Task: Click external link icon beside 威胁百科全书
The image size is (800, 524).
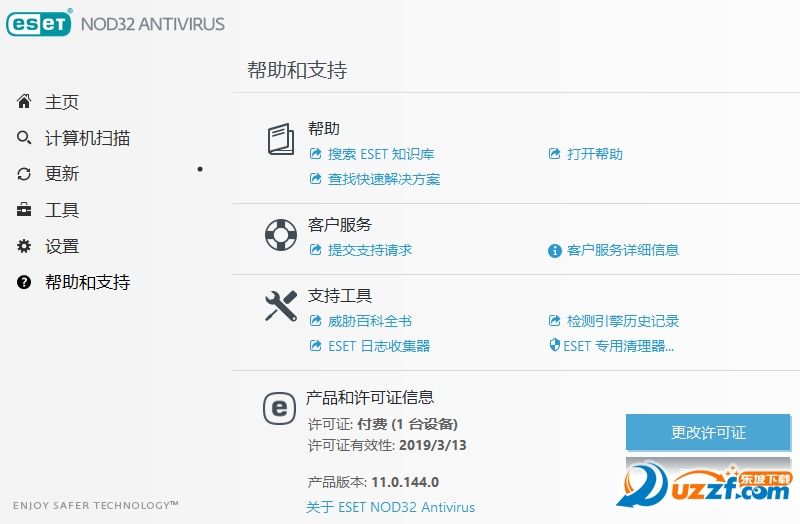Action: pos(316,320)
